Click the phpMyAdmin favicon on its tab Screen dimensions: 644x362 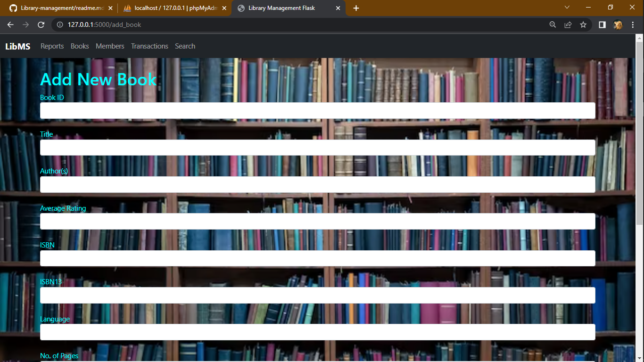[x=127, y=8]
